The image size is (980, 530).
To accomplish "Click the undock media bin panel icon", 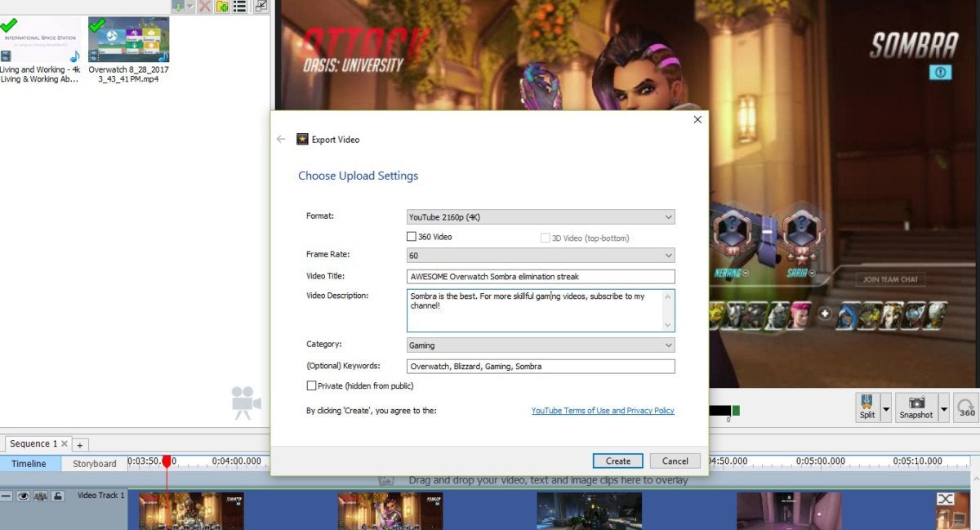I will tap(261, 6).
